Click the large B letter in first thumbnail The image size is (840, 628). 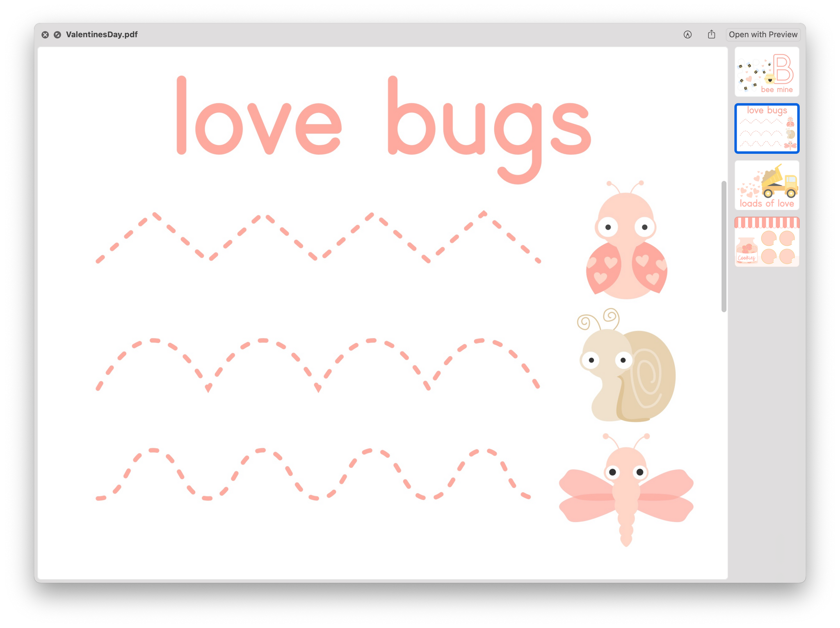[783, 69]
